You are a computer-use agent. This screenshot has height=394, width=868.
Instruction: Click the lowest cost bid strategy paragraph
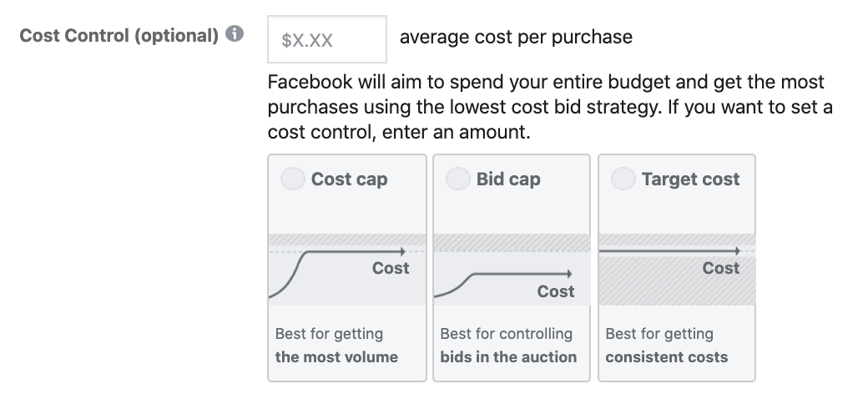pos(550,107)
